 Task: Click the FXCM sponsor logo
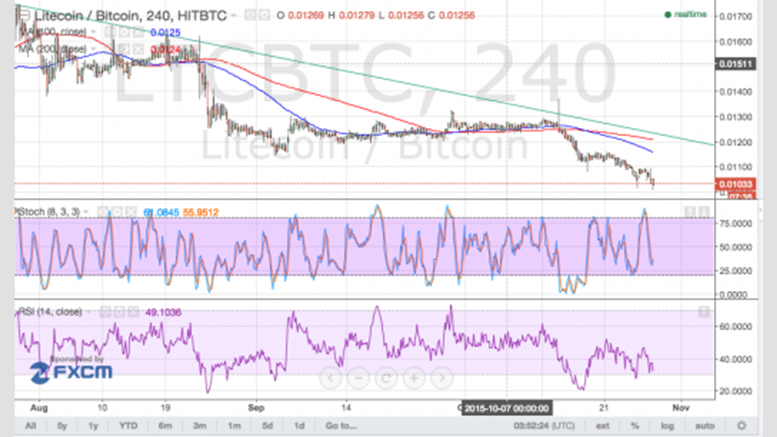point(71,370)
